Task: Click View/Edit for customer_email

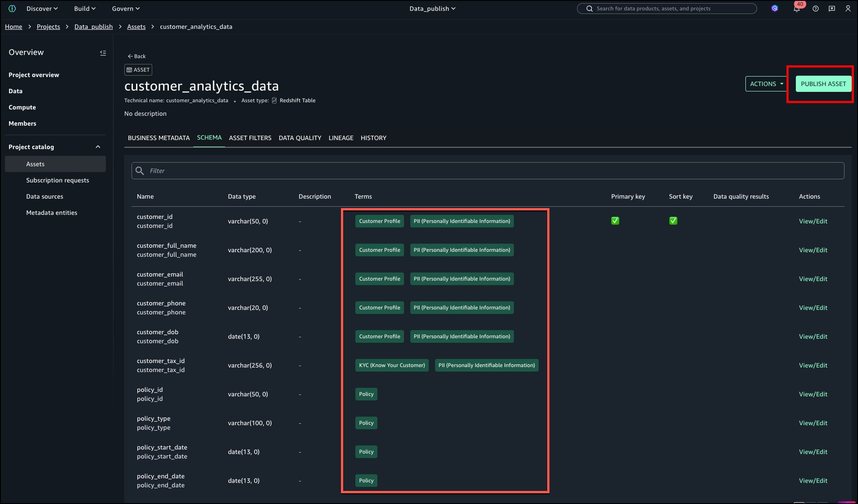Action: click(813, 279)
